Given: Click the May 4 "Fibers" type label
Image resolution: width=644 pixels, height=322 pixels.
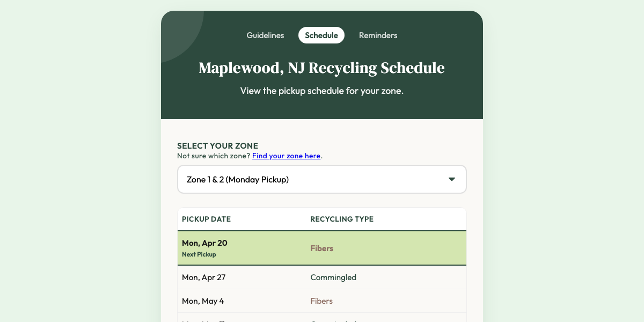Looking at the screenshot, I should (321, 301).
